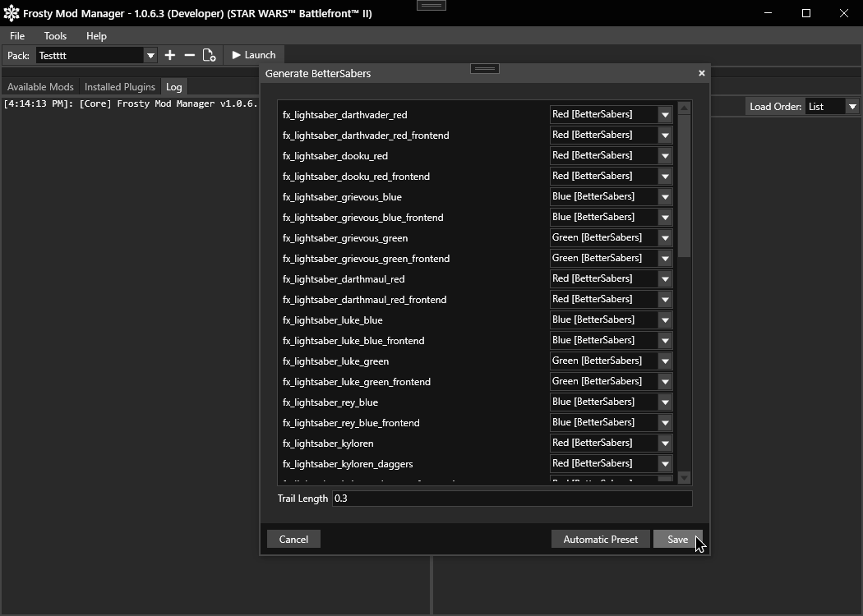Click the saber list scrollbar thumb
863x616 pixels.
684,186
